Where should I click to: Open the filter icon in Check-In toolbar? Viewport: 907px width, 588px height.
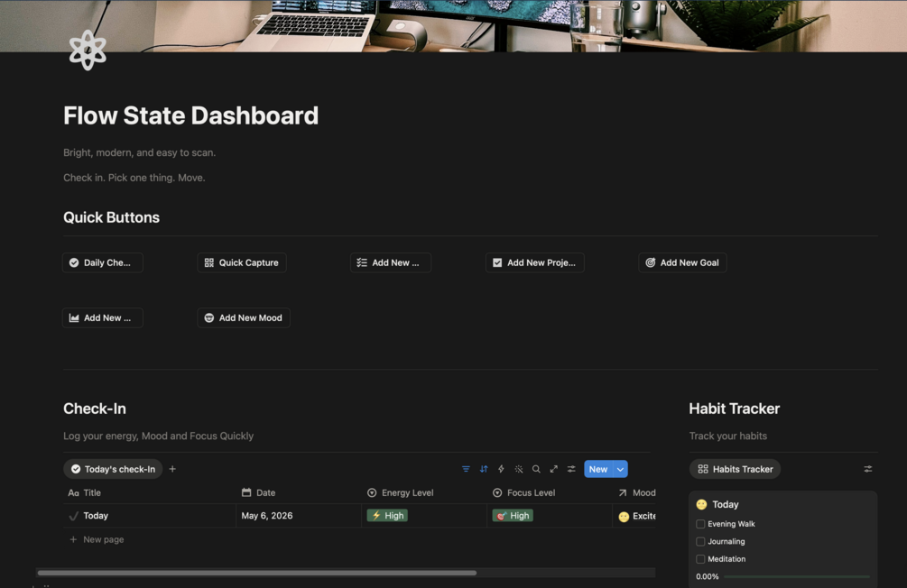click(x=466, y=469)
